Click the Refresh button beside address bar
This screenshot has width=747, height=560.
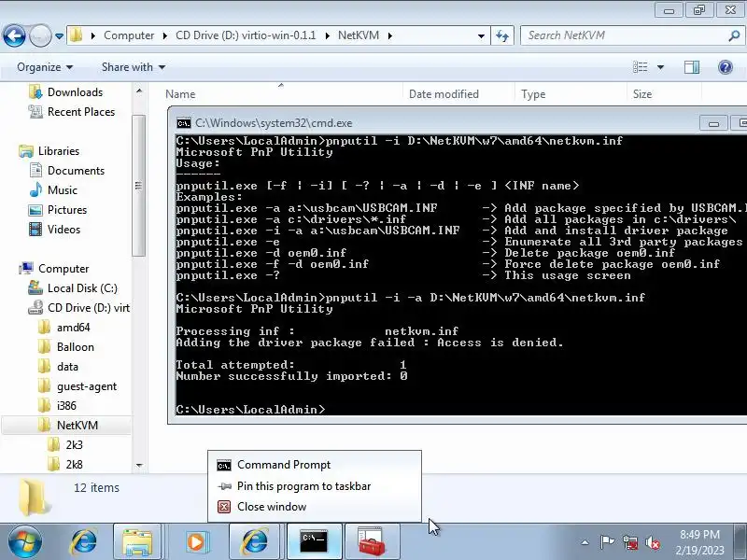pyautogui.click(x=502, y=35)
